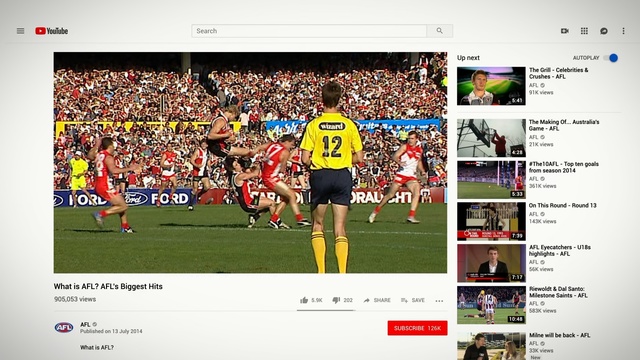Image resolution: width=640 pixels, height=360 pixels.
Task: Click the save to playlist icon
Action: coord(404,300)
